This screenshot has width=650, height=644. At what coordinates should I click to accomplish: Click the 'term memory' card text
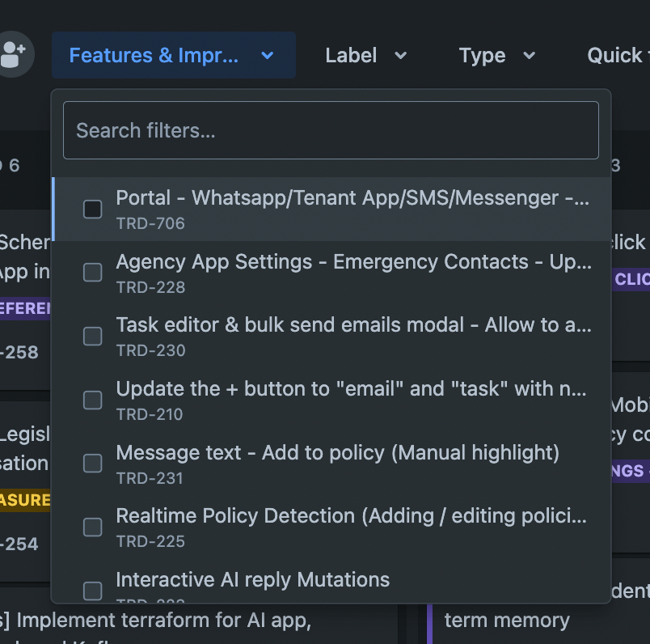507,621
